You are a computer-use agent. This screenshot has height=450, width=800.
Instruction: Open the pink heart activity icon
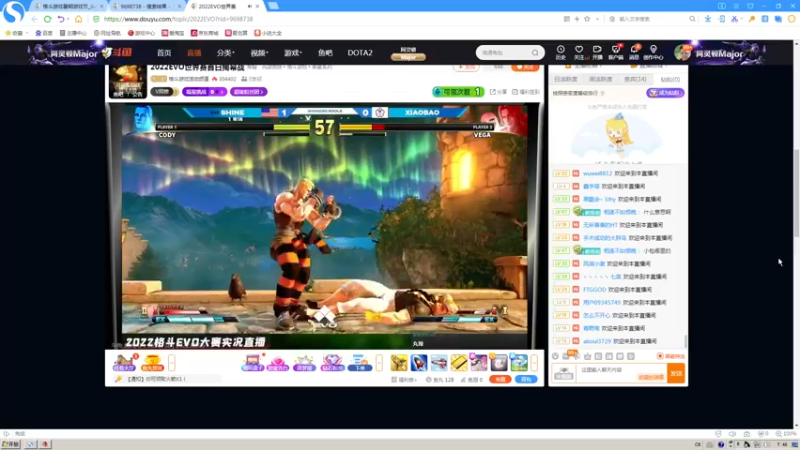[278, 363]
